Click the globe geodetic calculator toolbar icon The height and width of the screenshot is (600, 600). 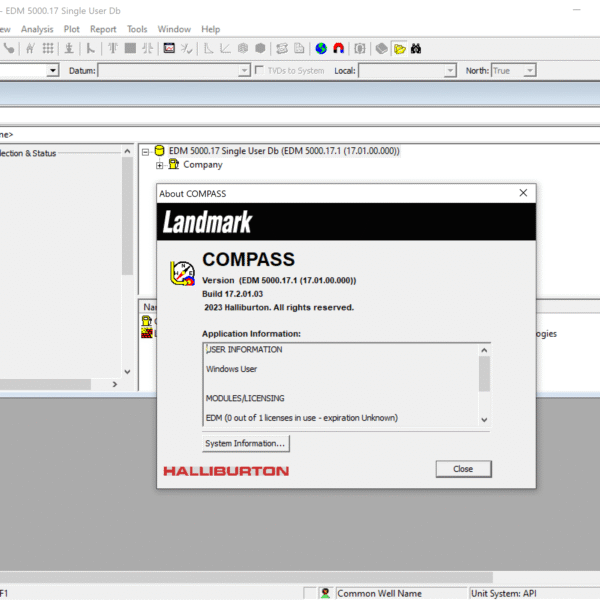pyautogui.click(x=321, y=49)
